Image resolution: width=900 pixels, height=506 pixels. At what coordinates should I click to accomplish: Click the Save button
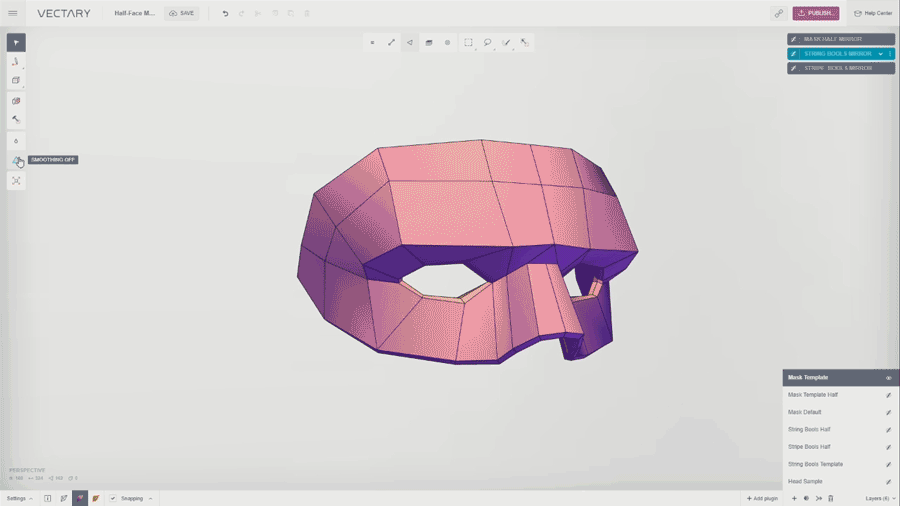pyautogui.click(x=182, y=13)
